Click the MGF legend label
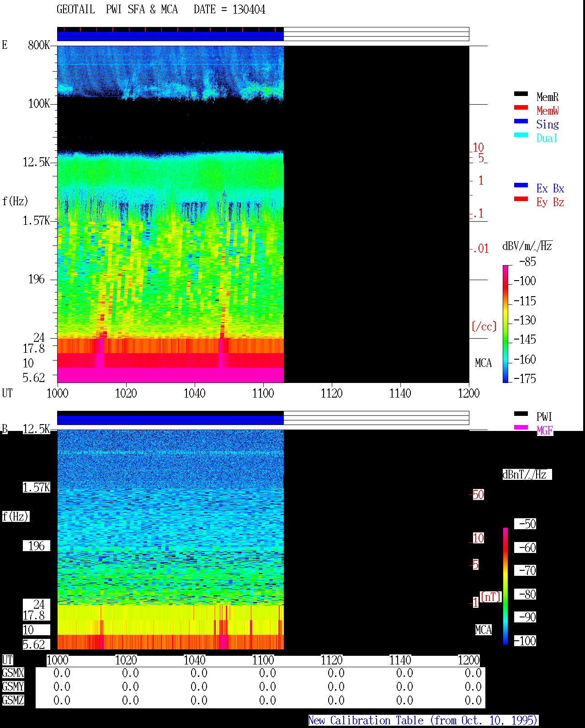Image resolution: width=585 pixels, height=728 pixels. point(545,430)
